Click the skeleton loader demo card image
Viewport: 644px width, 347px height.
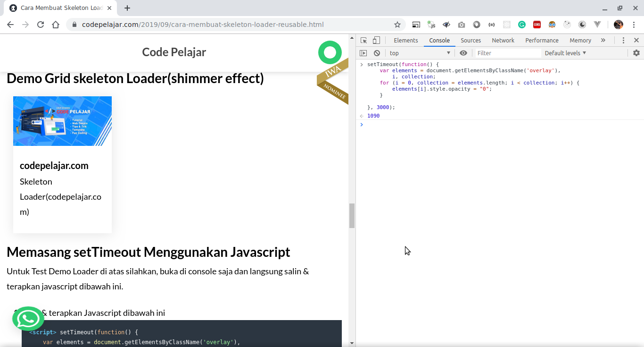pyautogui.click(x=62, y=121)
